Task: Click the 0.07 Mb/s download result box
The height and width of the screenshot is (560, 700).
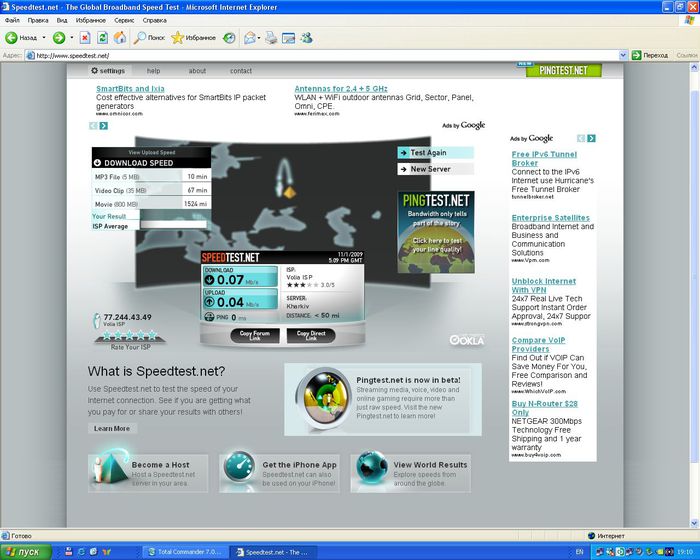Action: (241, 276)
